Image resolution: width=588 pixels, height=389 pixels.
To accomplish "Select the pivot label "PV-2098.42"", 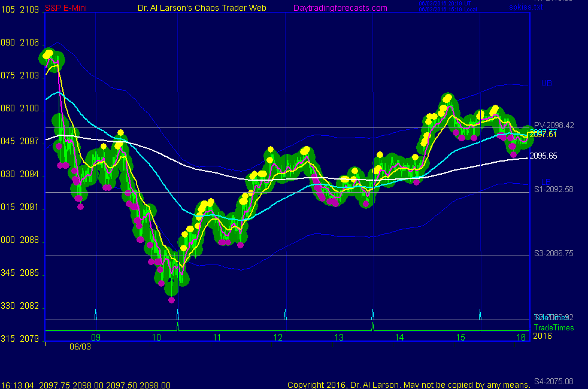I will [x=554, y=125].
